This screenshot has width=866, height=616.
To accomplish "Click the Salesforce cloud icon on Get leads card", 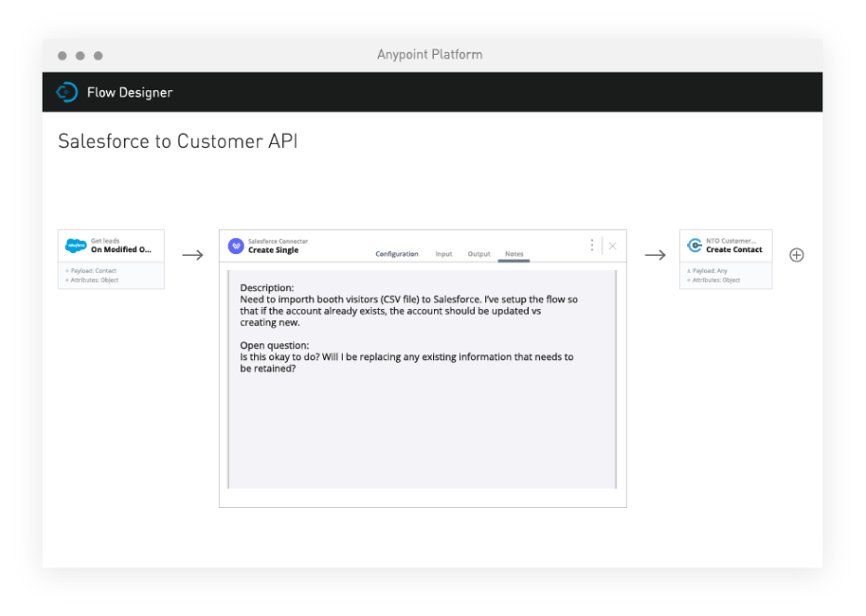I will click(x=75, y=245).
